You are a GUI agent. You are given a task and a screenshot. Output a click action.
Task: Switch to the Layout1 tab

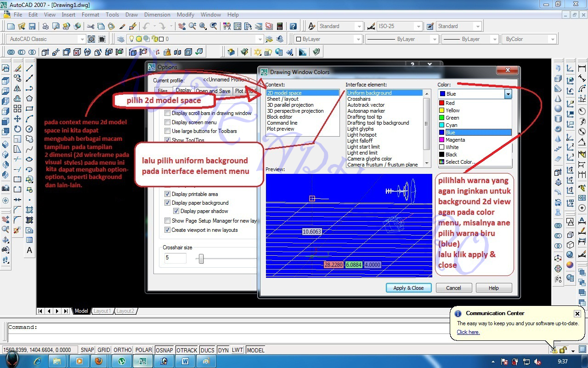click(102, 311)
